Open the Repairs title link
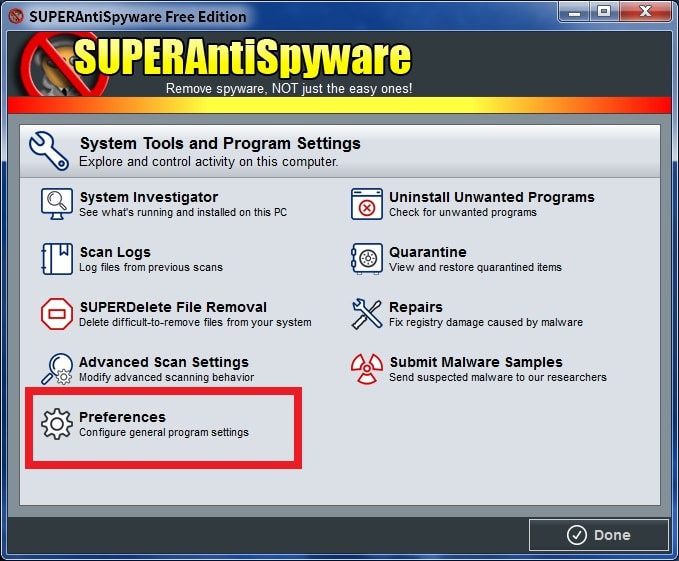The image size is (679, 561). (416, 307)
